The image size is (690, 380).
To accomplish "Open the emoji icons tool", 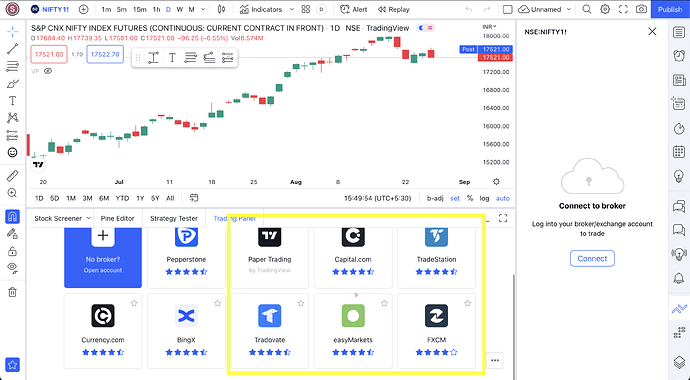I will click(12, 152).
